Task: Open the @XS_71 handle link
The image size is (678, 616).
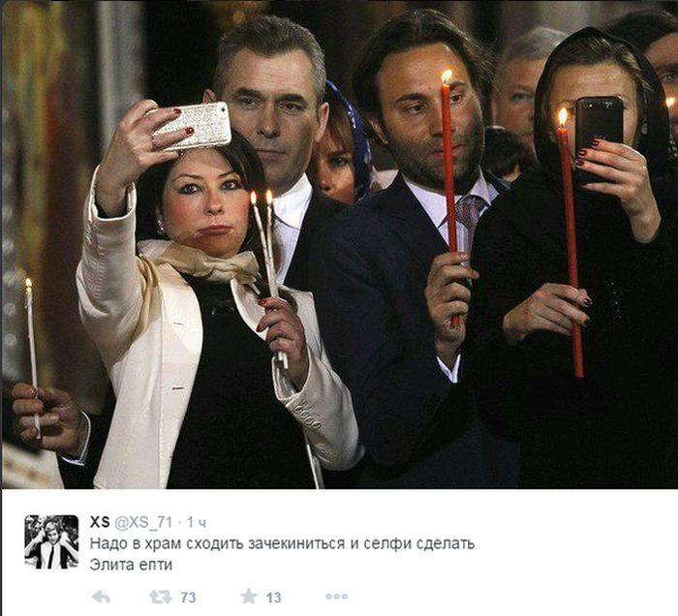Action: (x=143, y=523)
